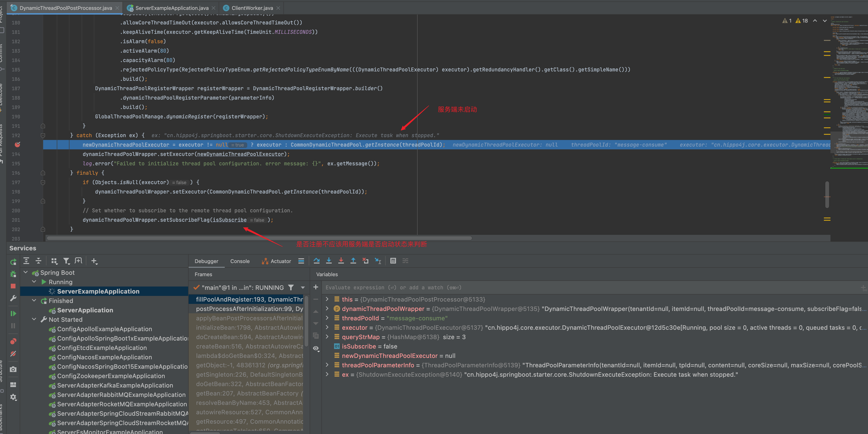Toggle the frames filter funnel
Image resolution: width=868 pixels, height=434 pixels.
(291, 287)
